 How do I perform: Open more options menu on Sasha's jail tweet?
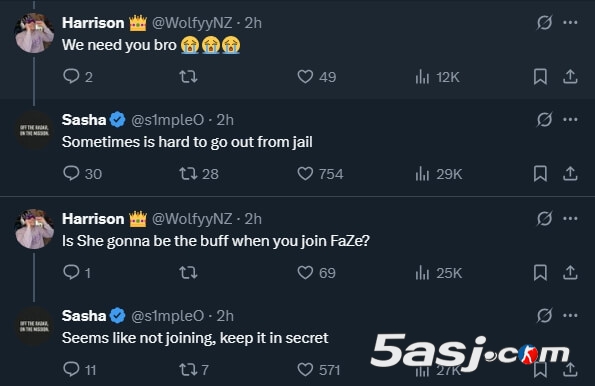570,120
